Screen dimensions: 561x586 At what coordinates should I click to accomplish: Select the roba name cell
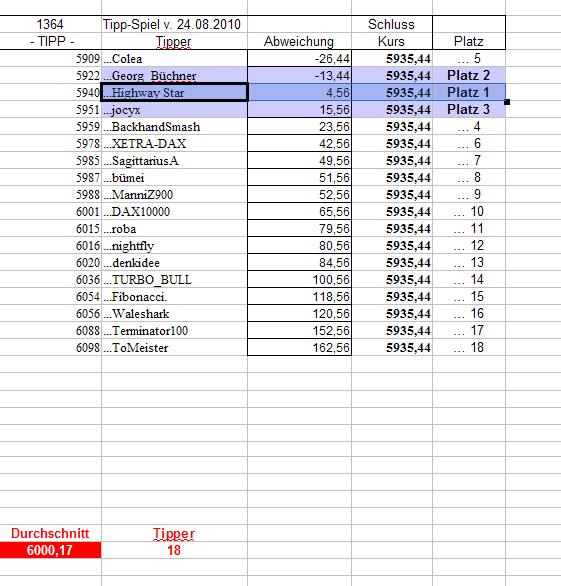tap(174, 228)
